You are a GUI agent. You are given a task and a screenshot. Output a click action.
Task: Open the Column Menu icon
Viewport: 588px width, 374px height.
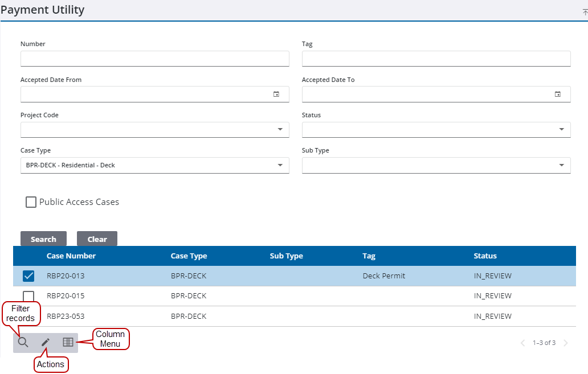tap(68, 342)
